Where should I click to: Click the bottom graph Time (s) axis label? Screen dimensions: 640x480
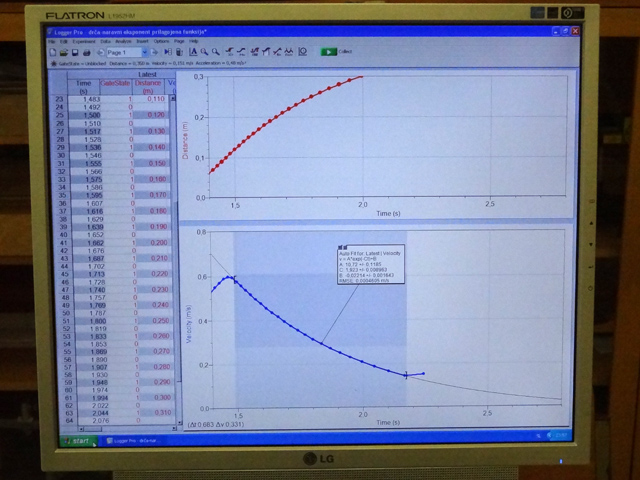click(388, 422)
